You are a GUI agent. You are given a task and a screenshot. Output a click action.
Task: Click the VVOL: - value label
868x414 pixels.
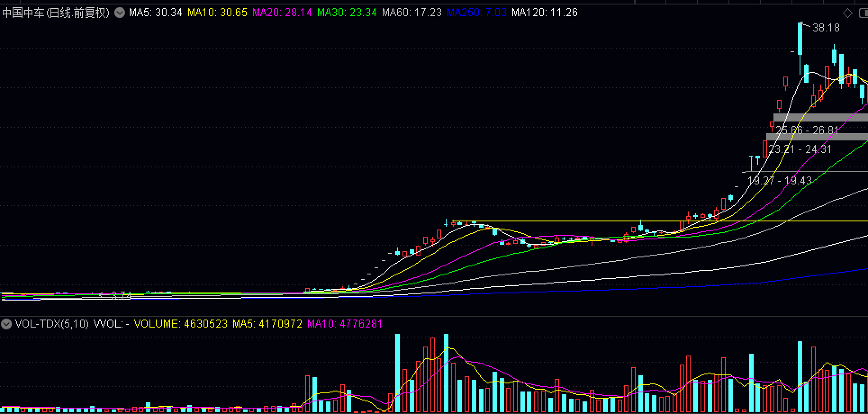[111, 324]
